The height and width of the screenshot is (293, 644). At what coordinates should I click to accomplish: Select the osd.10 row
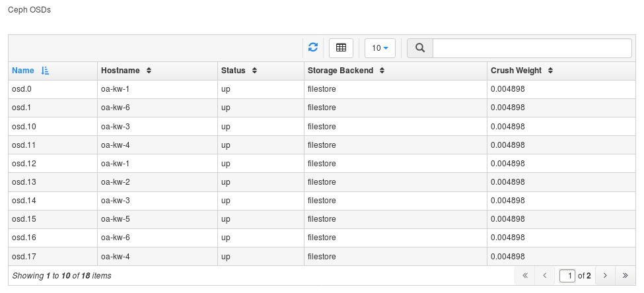tap(24, 126)
